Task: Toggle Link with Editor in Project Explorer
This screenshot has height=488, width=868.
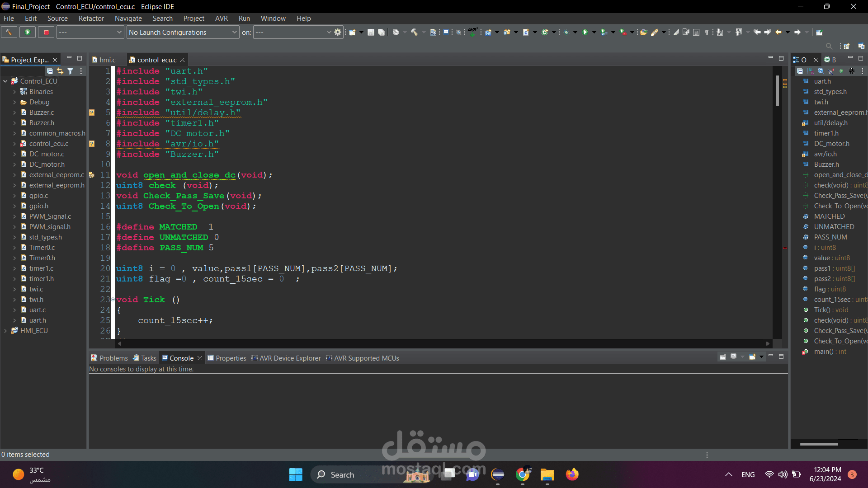Action: tap(60, 71)
